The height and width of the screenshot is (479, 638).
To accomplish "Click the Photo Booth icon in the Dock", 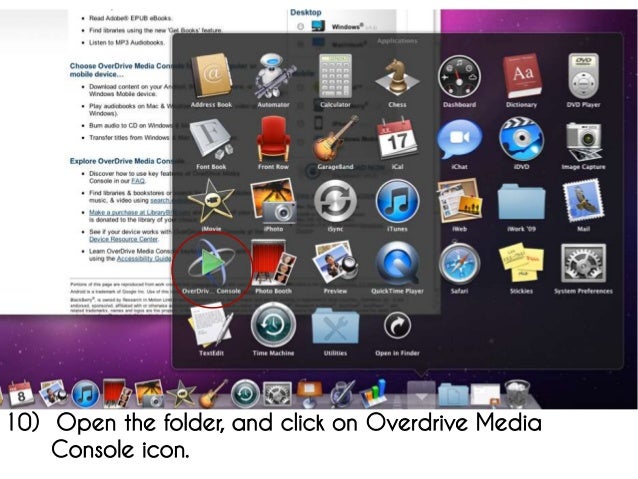I will coord(117,394).
